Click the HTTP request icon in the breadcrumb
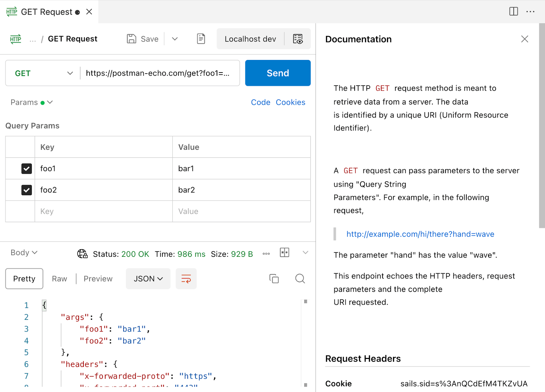545x392 pixels. (16, 39)
